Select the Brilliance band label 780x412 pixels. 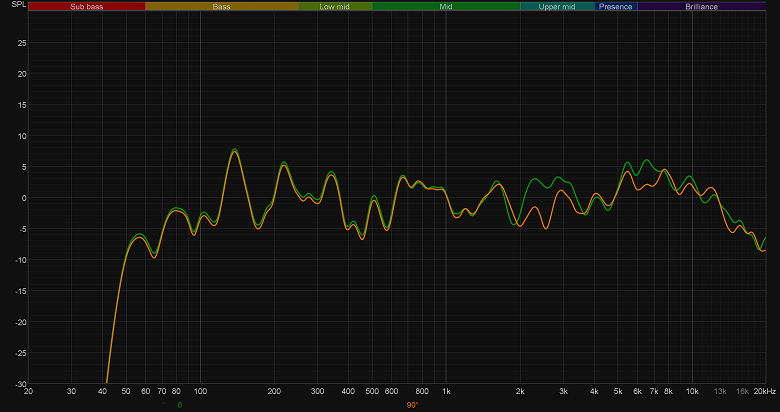click(x=701, y=6)
